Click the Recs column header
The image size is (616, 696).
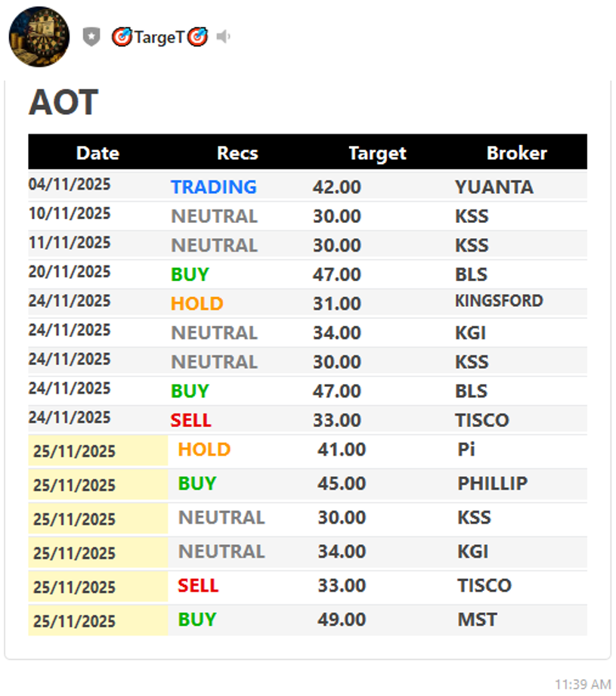click(237, 153)
